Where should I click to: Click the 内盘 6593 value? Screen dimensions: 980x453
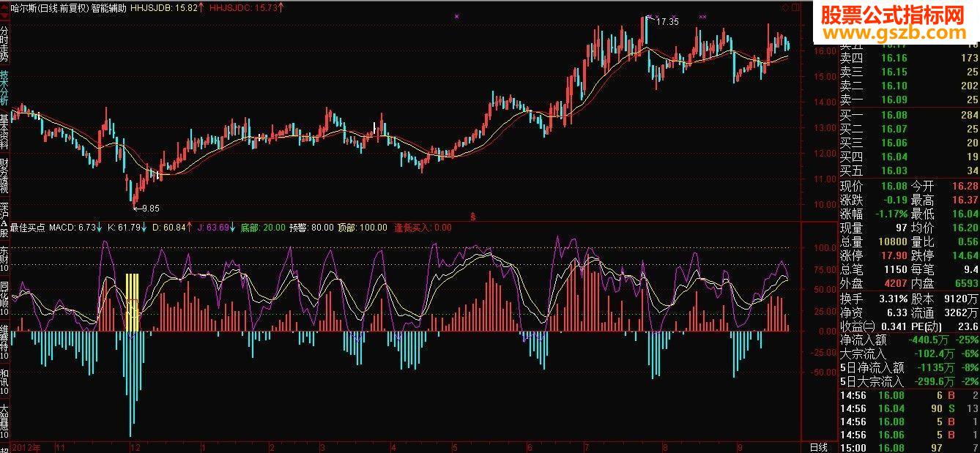coord(966,283)
